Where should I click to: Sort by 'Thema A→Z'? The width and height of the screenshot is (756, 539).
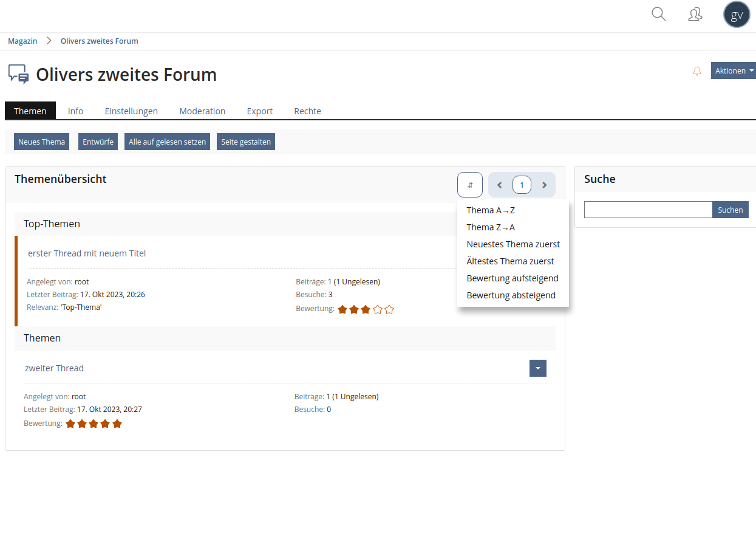point(491,210)
